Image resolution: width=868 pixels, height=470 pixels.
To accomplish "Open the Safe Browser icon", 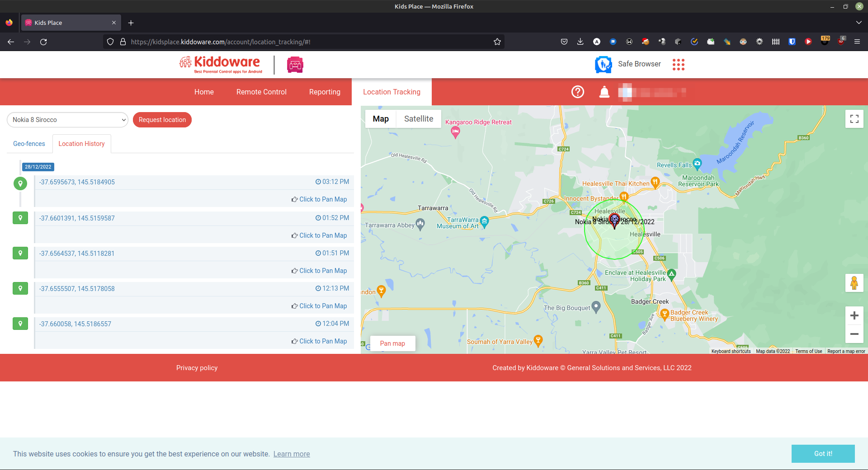I will tap(603, 64).
